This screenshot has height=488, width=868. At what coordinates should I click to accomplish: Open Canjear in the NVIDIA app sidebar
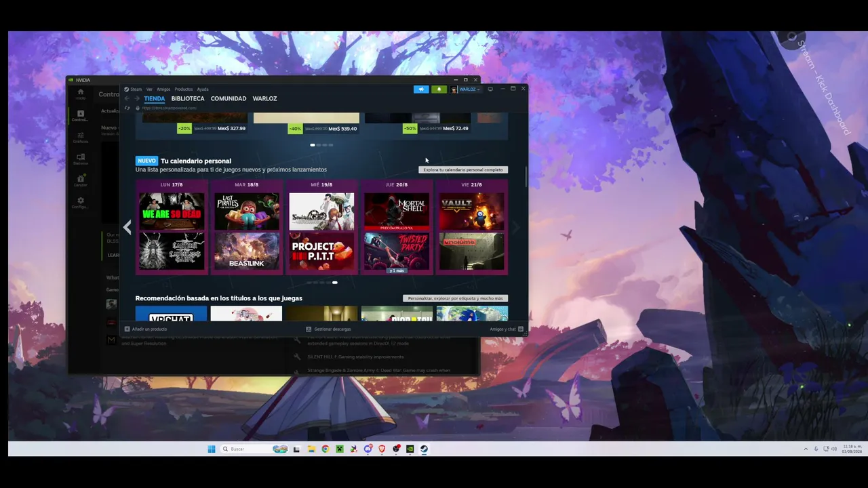tap(81, 181)
